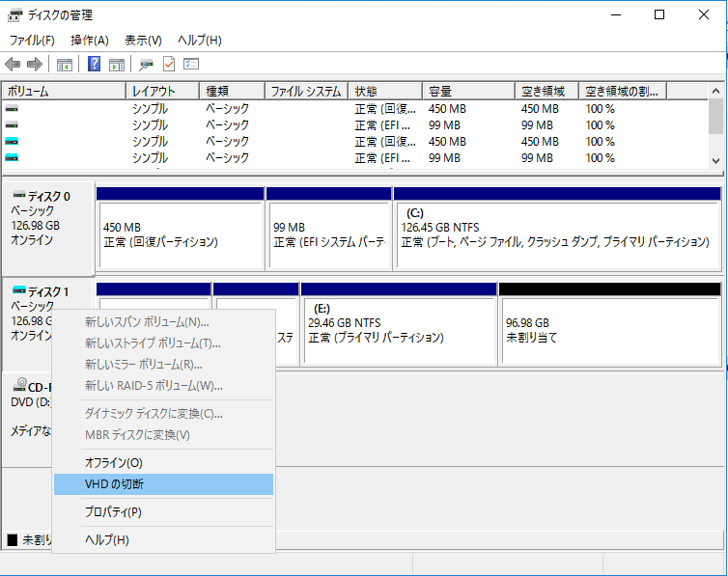Open the ファイル(F) menu
Viewport: 728px width, 576px height.
click(x=32, y=41)
